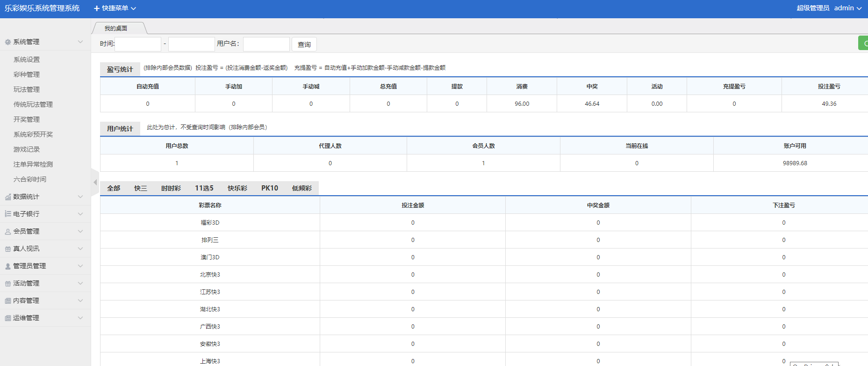Click the icon beside 真人视讯
This screenshot has height=366, width=868.
pyautogui.click(x=7, y=249)
